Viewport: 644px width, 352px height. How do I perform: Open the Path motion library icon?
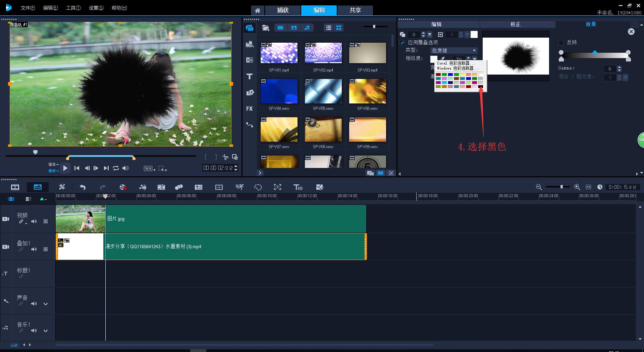[250, 125]
